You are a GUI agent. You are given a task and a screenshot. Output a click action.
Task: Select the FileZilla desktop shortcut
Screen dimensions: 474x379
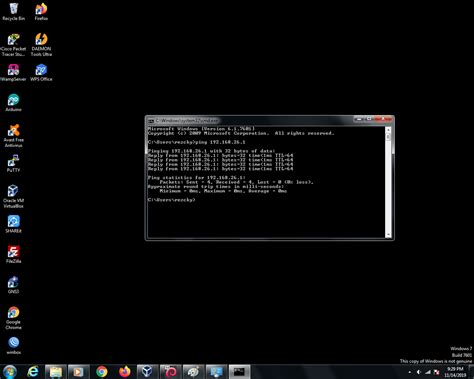[x=13, y=254]
